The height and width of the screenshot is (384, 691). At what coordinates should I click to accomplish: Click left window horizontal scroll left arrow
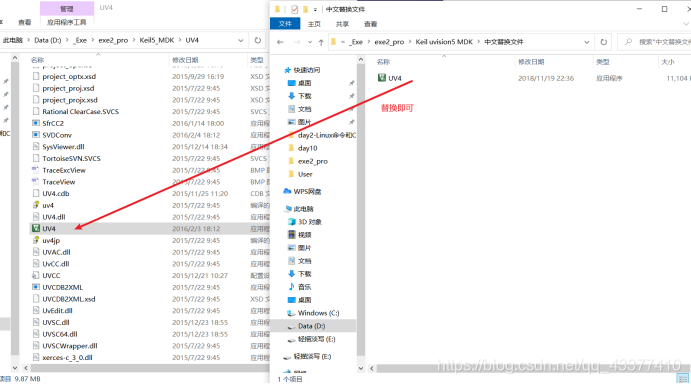point(26,368)
